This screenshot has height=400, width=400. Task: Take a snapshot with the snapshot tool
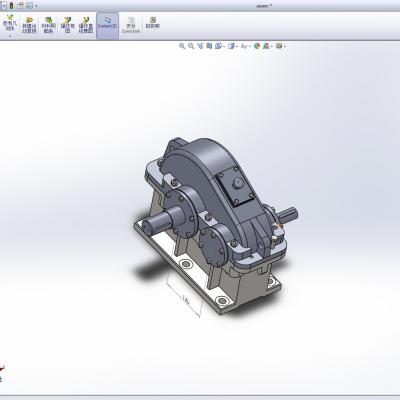pyautogui.click(x=153, y=23)
